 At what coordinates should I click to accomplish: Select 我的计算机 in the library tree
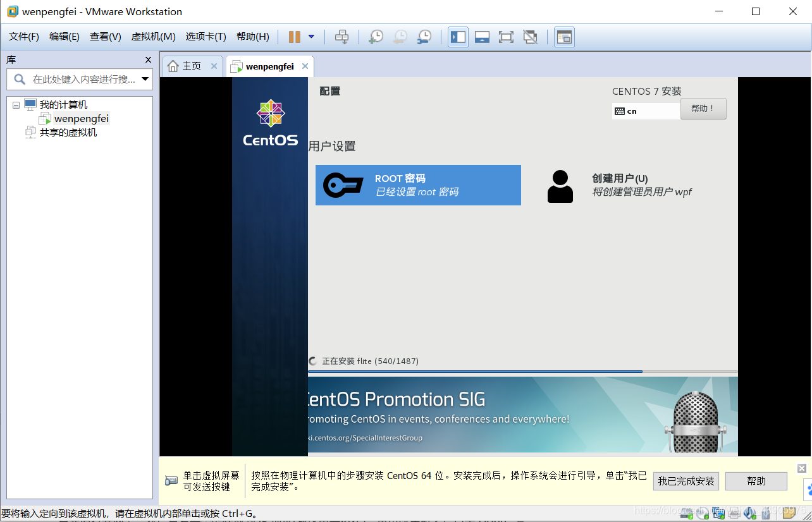click(63, 105)
